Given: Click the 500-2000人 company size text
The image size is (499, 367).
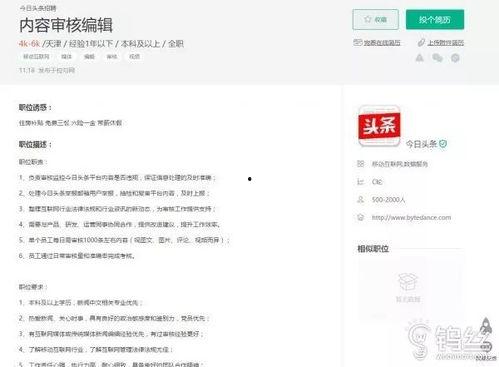Looking at the screenshot, I should tap(388, 200).
